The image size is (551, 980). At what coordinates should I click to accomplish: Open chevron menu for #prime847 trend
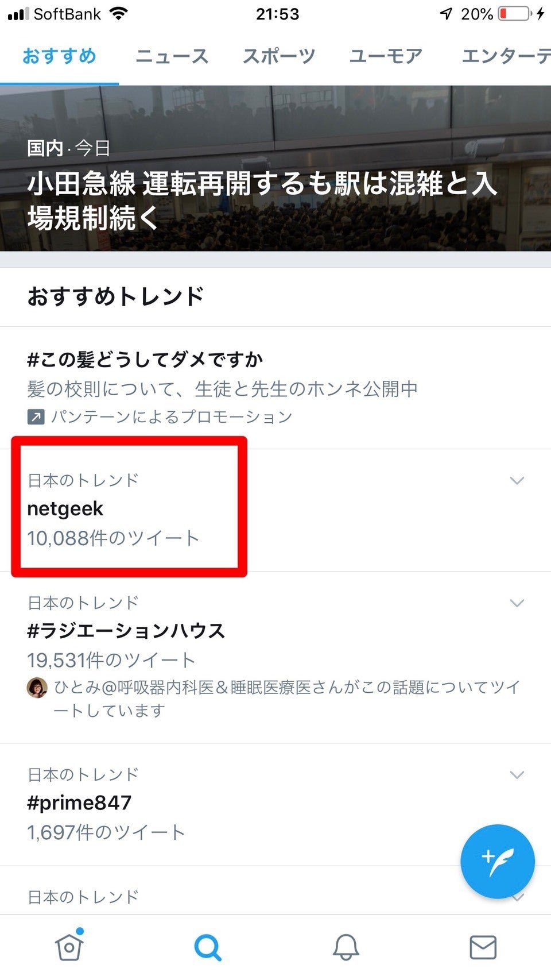click(x=517, y=775)
